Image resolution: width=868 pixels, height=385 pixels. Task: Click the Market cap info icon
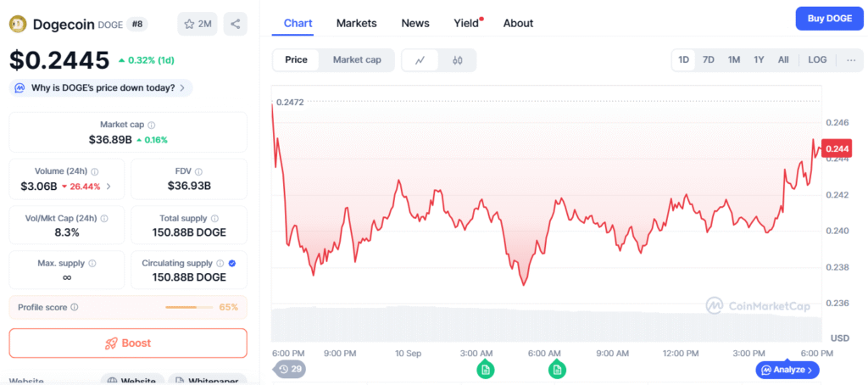coord(152,125)
